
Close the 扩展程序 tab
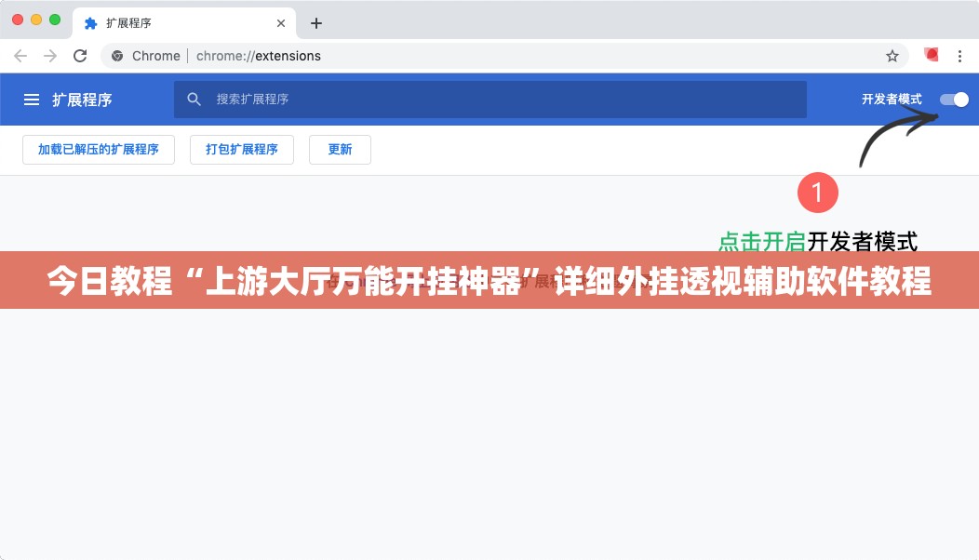(281, 23)
